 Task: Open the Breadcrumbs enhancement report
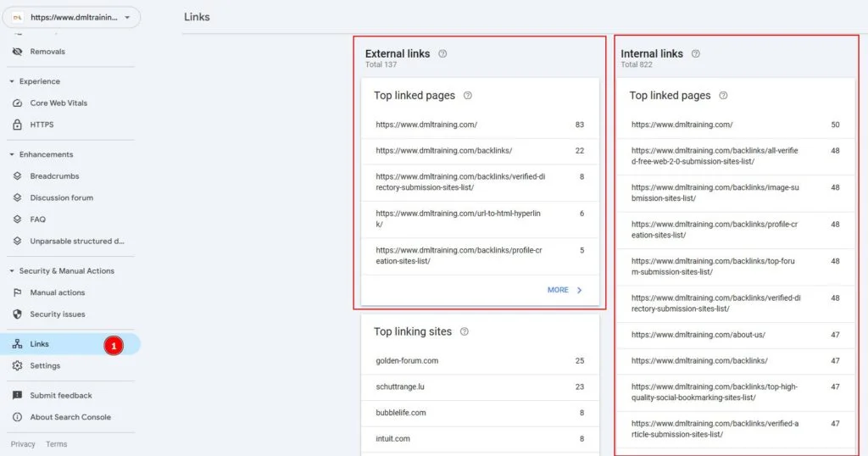pyautogui.click(x=71, y=176)
